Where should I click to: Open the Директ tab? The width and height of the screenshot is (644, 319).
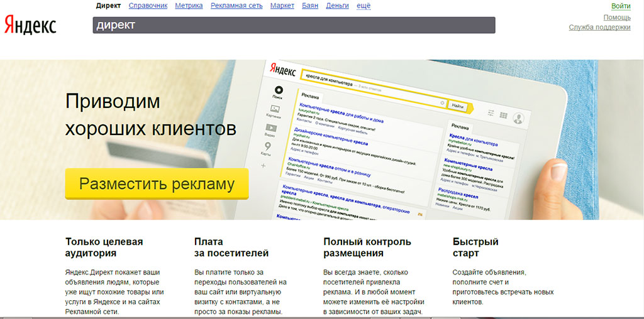click(x=108, y=6)
